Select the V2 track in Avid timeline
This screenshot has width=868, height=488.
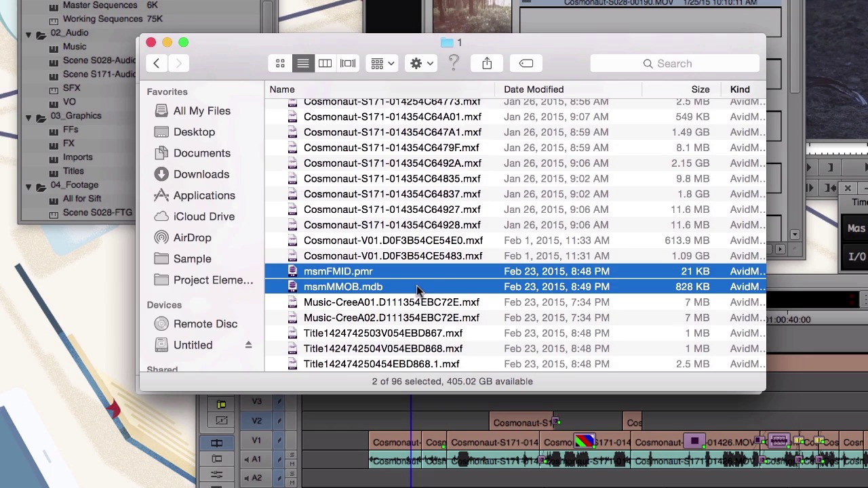[x=256, y=421]
